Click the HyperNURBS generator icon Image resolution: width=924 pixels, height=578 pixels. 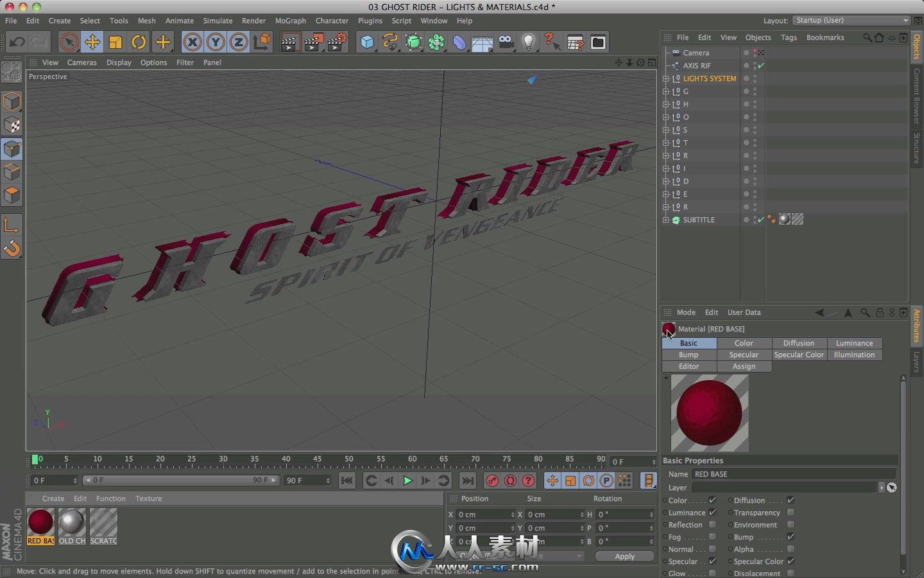tap(414, 42)
